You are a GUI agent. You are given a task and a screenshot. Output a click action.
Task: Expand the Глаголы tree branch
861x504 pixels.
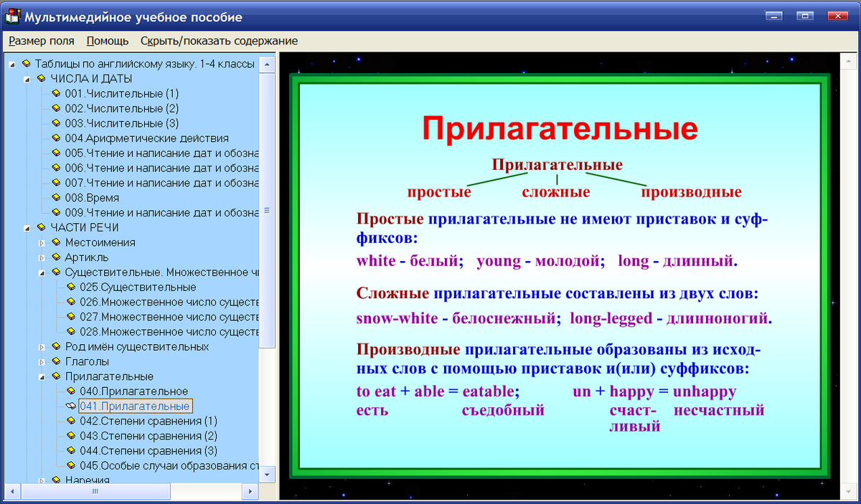[42, 361]
